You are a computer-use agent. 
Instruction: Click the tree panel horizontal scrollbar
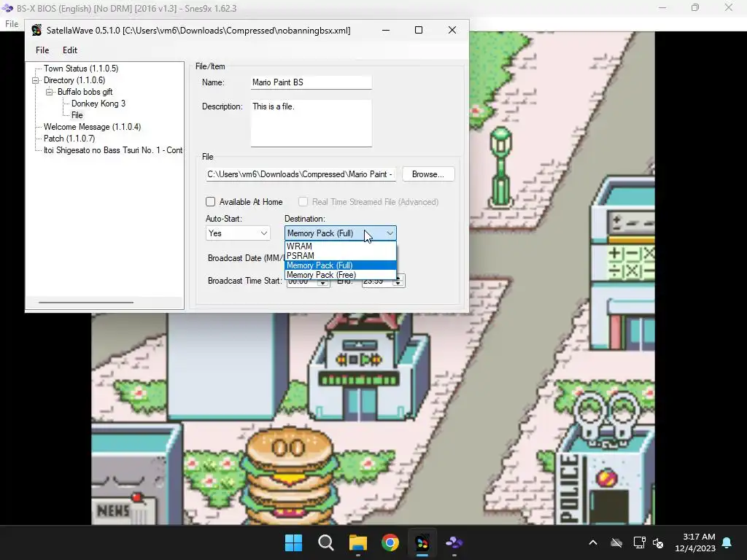click(86, 303)
